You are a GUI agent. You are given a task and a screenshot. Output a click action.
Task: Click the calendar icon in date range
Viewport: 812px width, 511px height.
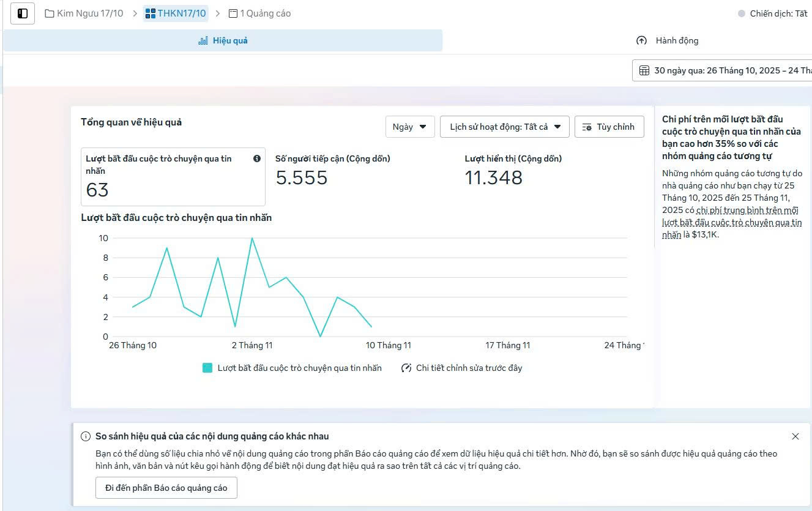coord(644,70)
